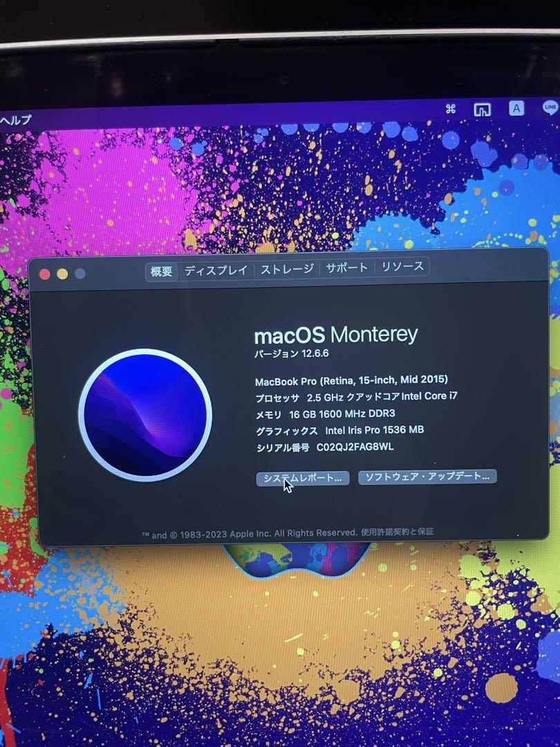Screen dimensions: 560x747
Task: Click the gray zoom window button
Action: coord(80,273)
